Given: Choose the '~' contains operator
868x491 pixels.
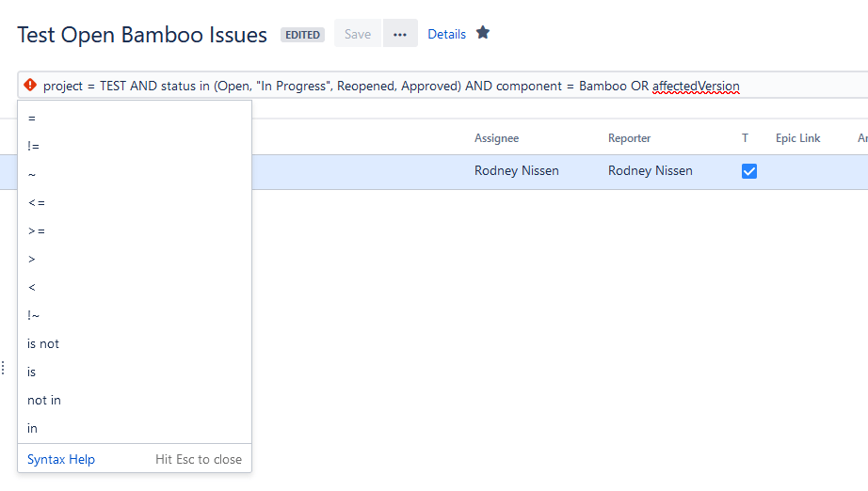Looking at the screenshot, I should (x=32, y=175).
